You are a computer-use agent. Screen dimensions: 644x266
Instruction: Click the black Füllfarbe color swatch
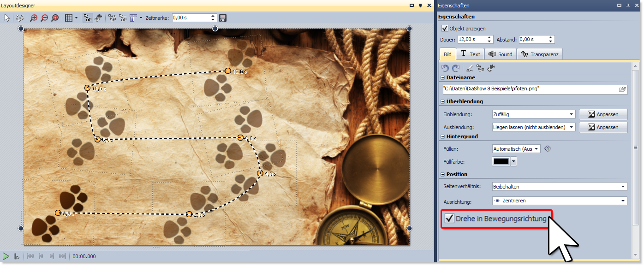501,161
